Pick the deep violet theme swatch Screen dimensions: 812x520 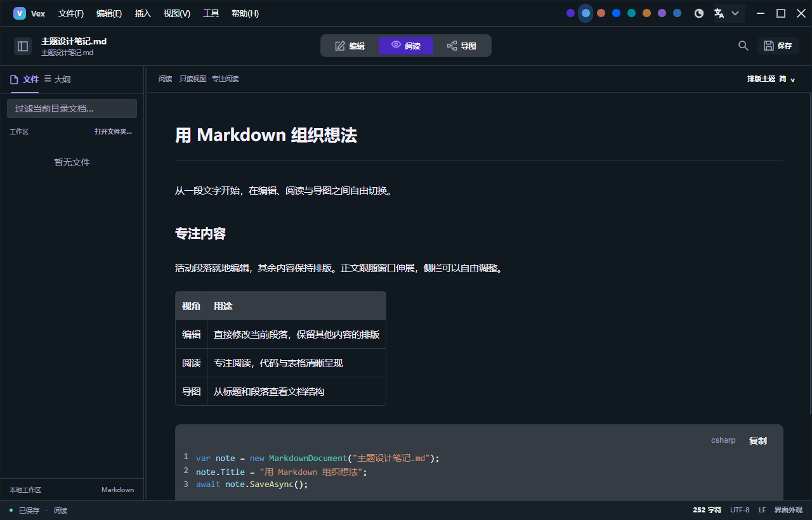point(570,13)
